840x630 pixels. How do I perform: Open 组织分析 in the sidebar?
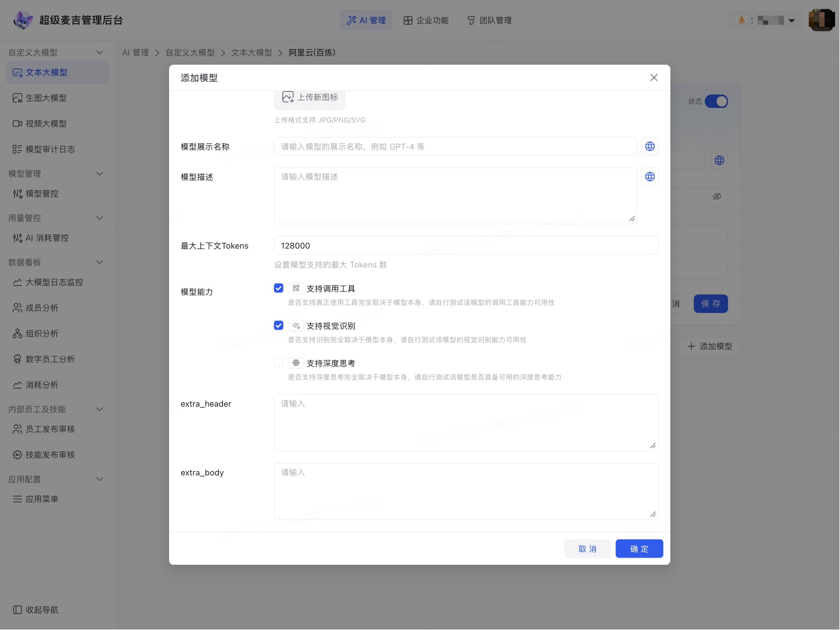58,334
